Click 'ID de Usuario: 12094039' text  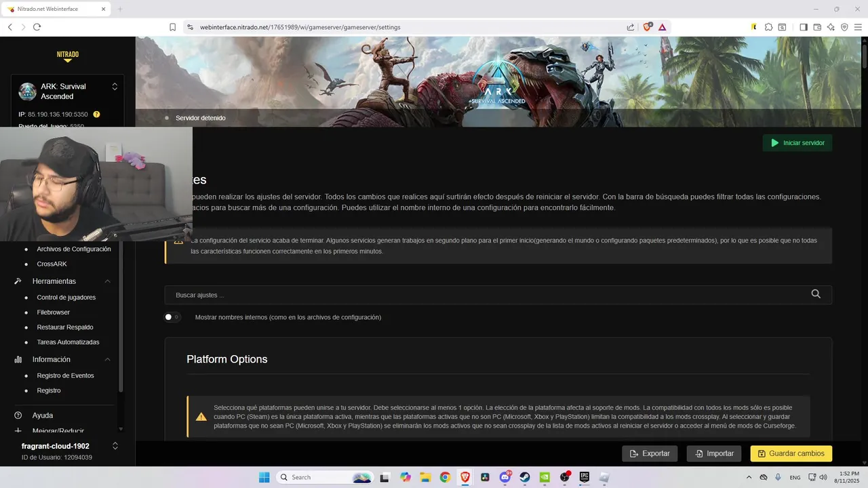pyautogui.click(x=57, y=457)
